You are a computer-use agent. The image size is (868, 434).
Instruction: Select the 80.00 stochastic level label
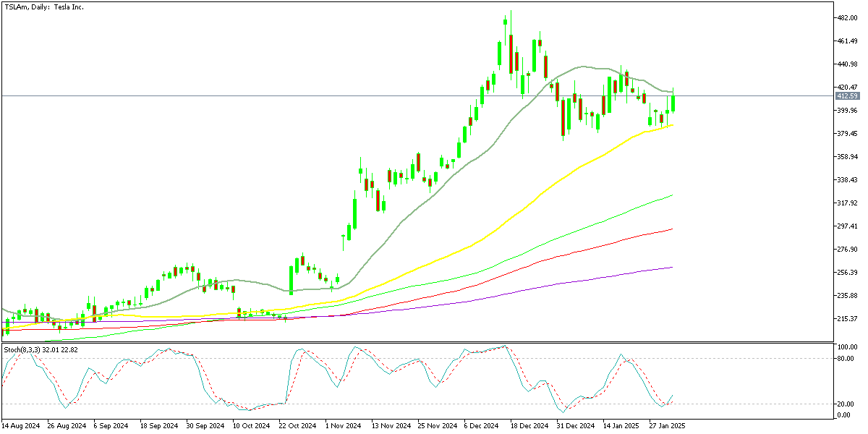click(x=846, y=358)
